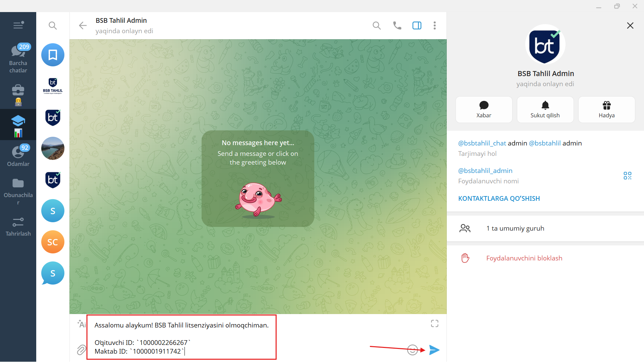Select the briefcase work folder
644x362 pixels.
[x=18, y=95]
